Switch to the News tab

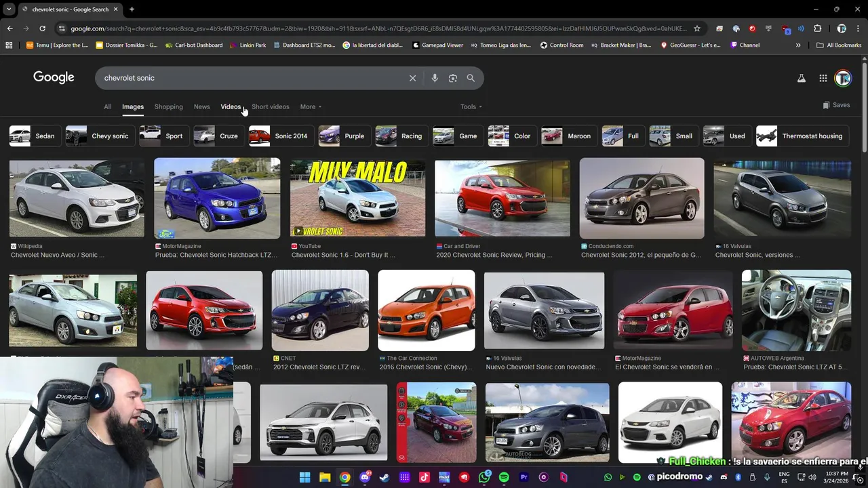pos(202,106)
